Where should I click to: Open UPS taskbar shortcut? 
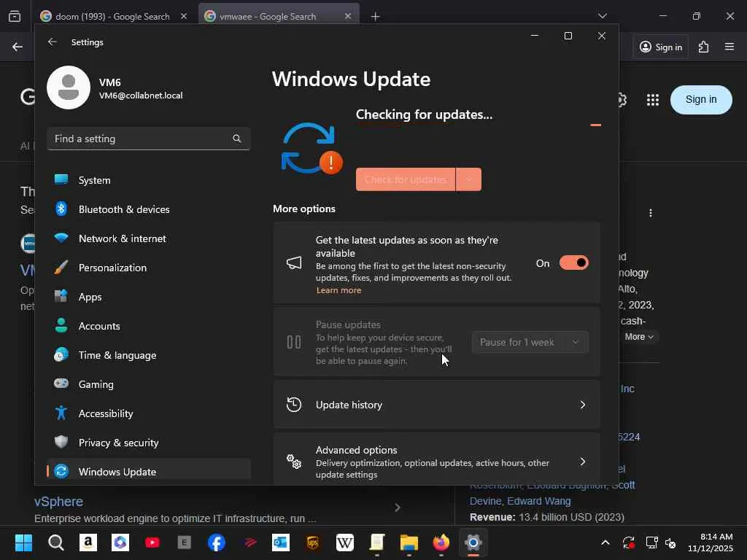312,542
